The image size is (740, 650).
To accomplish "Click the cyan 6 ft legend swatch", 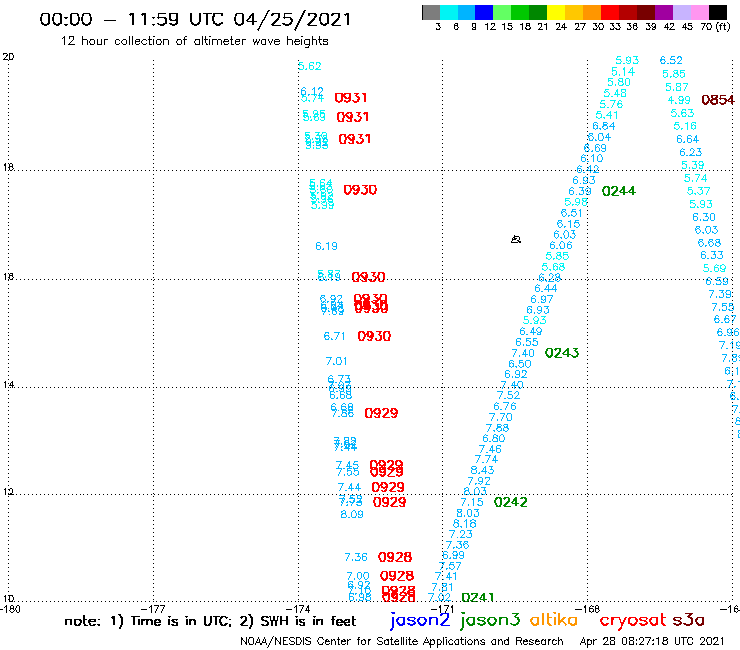I will click(x=449, y=12).
